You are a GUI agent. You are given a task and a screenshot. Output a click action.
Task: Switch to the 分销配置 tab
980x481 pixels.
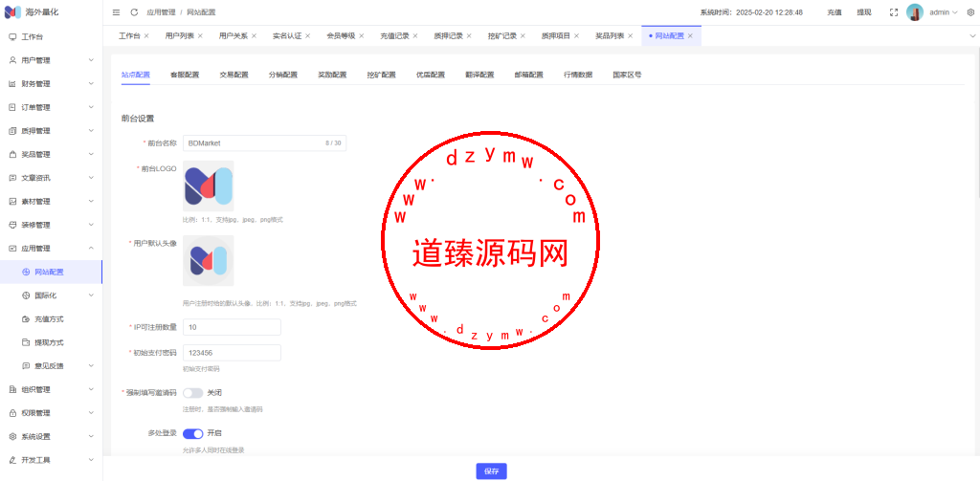point(283,75)
